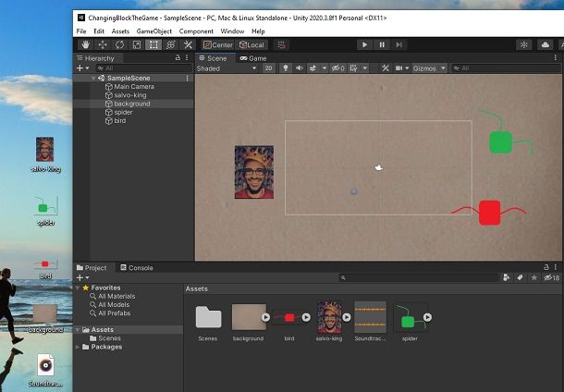Select the Move tool
Viewport: 564px width, 392px height.
(x=103, y=45)
